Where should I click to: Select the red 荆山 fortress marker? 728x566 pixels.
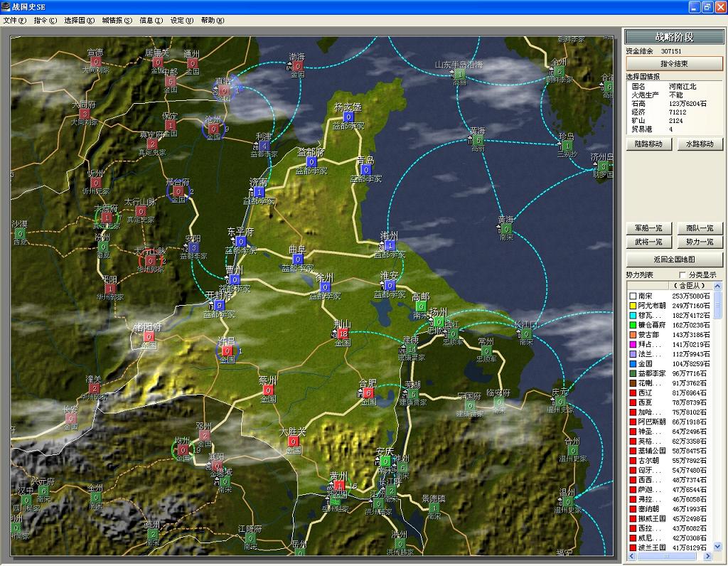pos(343,333)
